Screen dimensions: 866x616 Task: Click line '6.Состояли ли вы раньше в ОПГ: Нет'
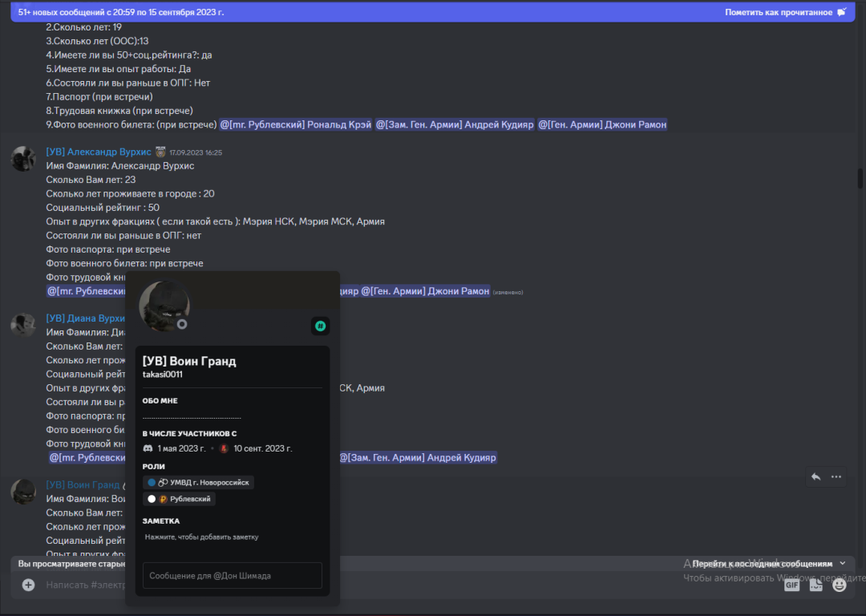127,83
